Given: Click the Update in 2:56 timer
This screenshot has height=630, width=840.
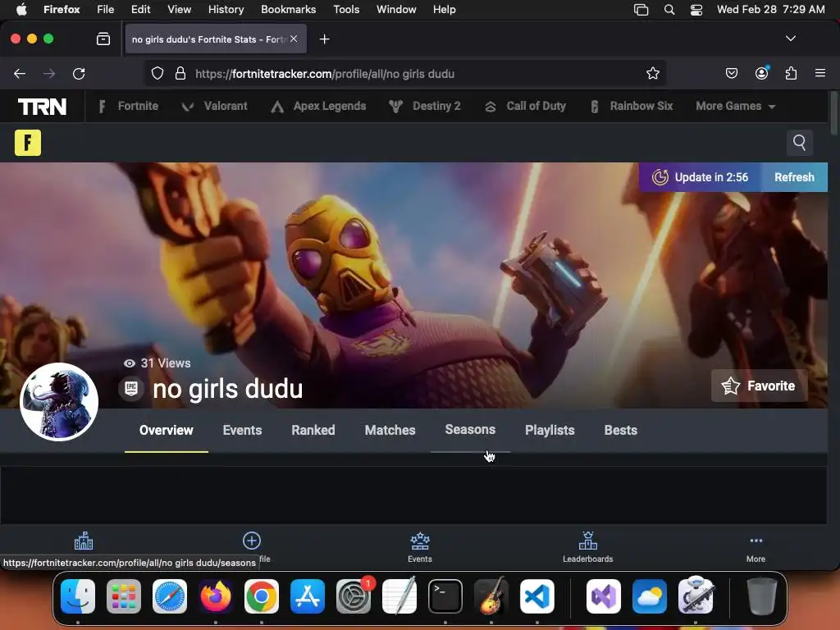Looking at the screenshot, I should point(700,177).
